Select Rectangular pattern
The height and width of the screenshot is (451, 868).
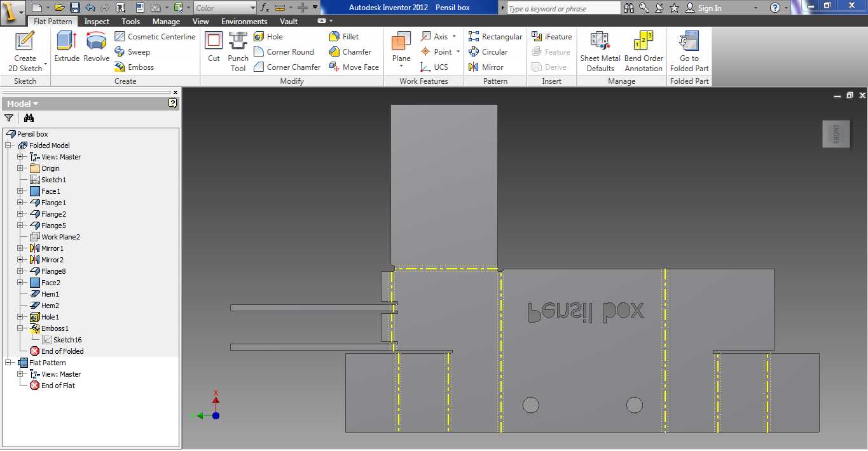pyautogui.click(x=495, y=36)
